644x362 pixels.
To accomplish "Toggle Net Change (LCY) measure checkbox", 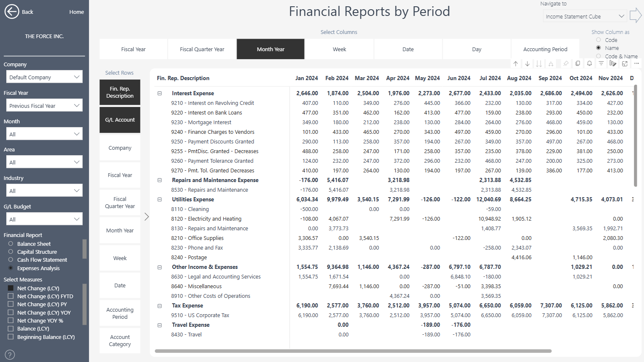I will tap(11, 288).
